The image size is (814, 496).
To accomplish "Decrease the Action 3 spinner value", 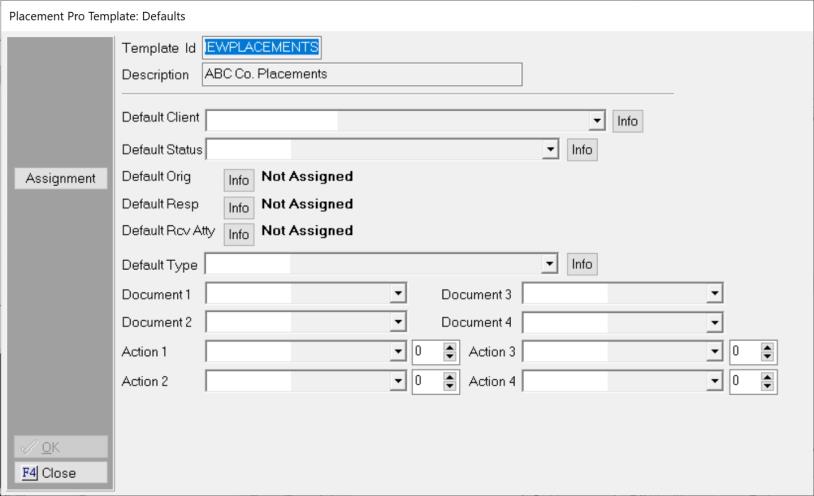I will 767,357.
